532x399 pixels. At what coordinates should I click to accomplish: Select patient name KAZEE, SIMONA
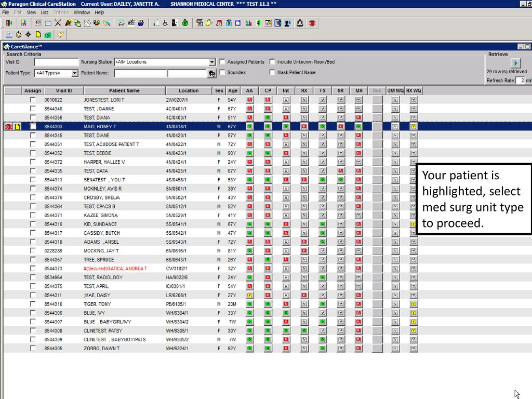(100, 216)
